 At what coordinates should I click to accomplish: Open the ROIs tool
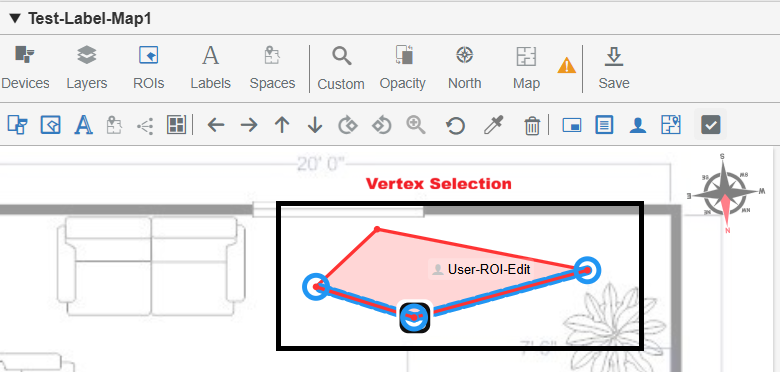[148, 67]
